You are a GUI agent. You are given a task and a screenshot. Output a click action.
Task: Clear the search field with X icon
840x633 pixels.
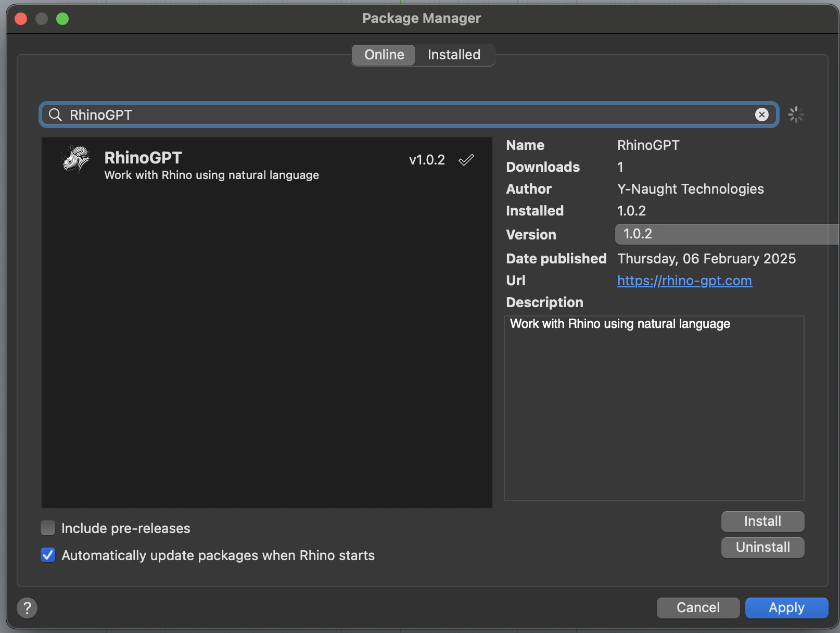pos(761,115)
